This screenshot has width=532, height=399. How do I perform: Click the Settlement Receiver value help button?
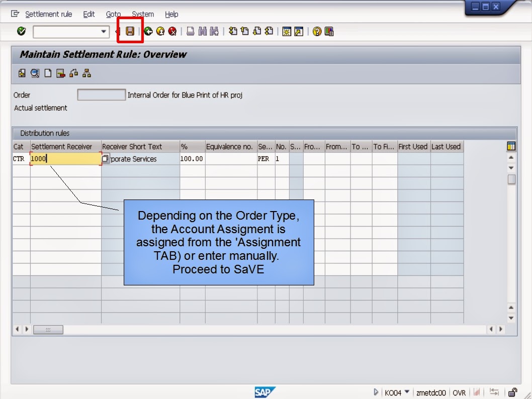[x=106, y=158]
